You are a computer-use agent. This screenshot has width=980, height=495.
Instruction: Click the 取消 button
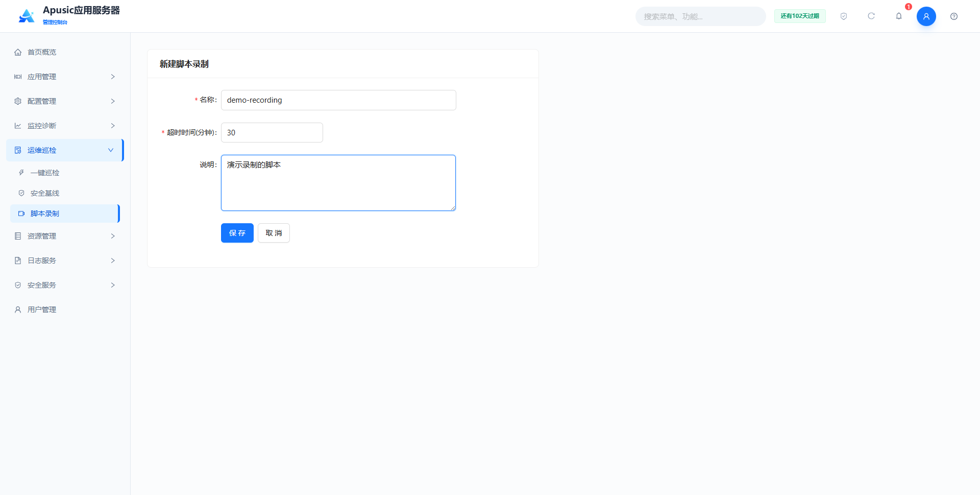coord(274,233)
